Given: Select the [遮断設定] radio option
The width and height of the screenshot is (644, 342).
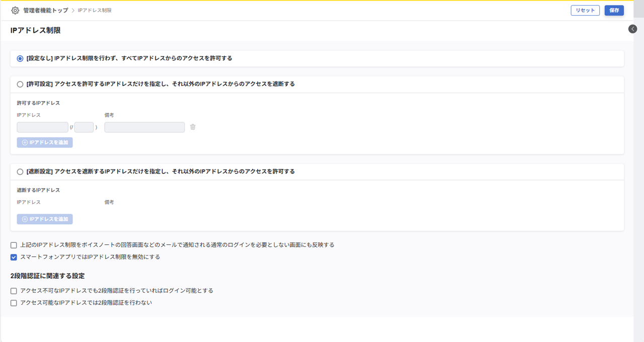Looking at the screenshot, I should tap(20, 172).
